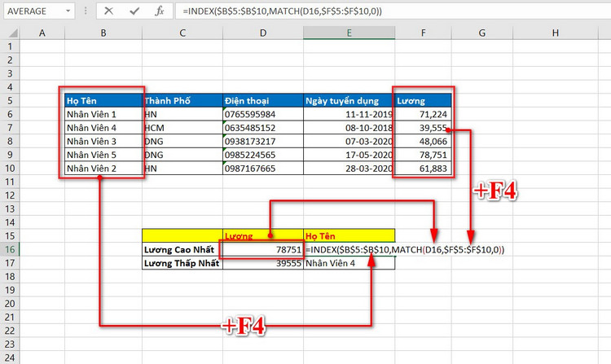Select cell D17 with value 39555
611x364 pixels.
coord(263,263)
